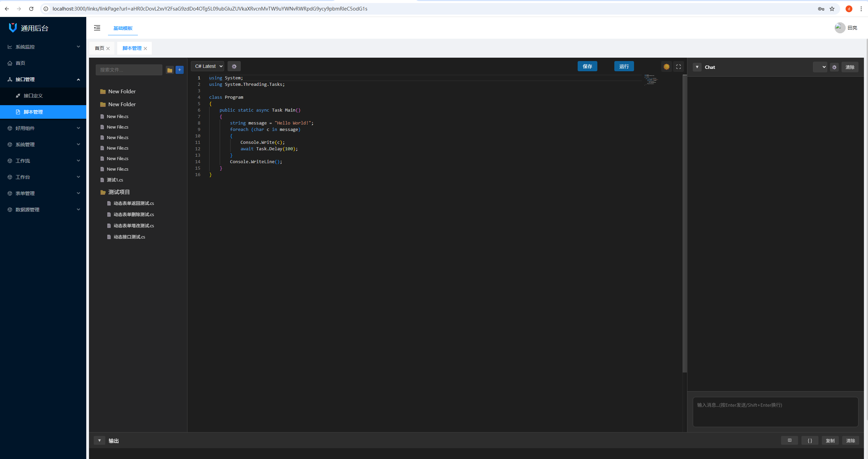Toggle the sun theme switch icon
Viewport: 868px width, 459px height.
[x=666, y=67]
